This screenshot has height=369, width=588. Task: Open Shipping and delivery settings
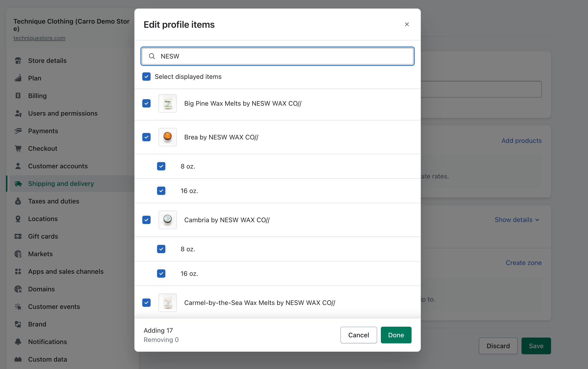click(61, 184)
